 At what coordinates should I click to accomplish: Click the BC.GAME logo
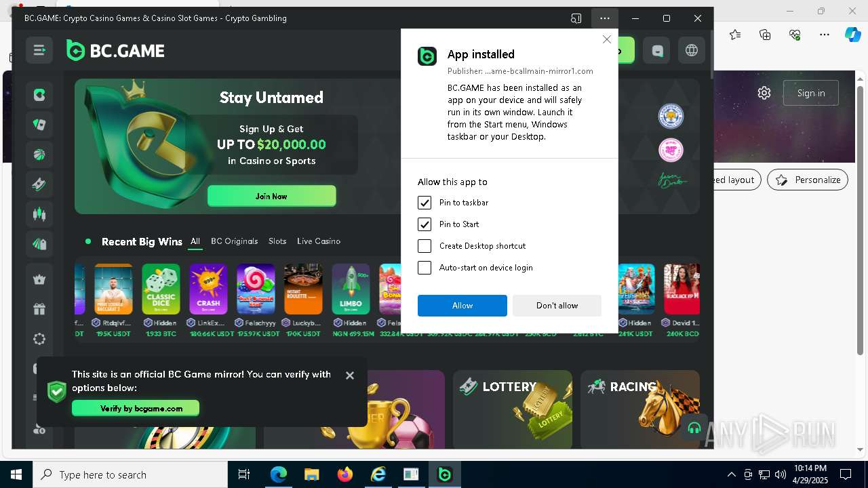[115, 51]
